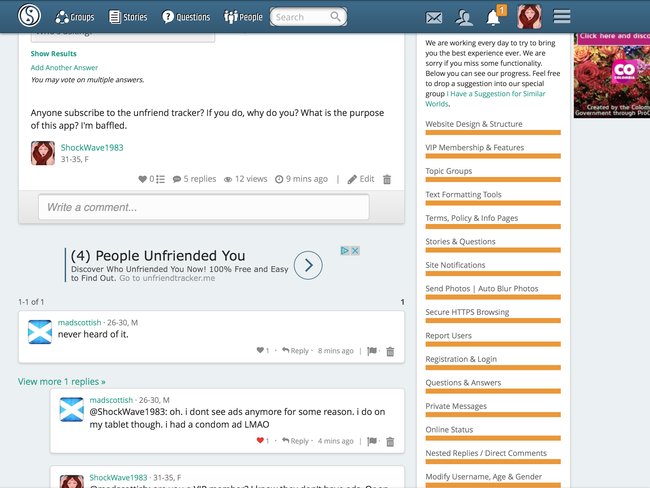The image size is (650, 488).
Task: Click Add Another Answer link
Action: [x=64, y=68]
